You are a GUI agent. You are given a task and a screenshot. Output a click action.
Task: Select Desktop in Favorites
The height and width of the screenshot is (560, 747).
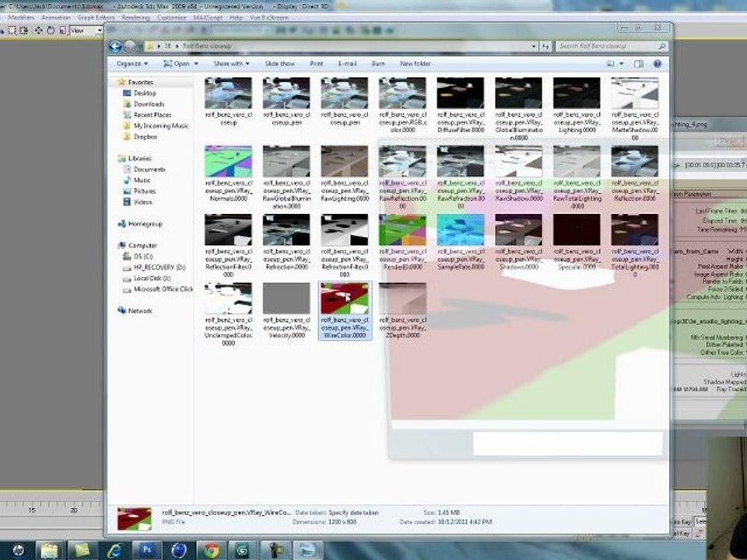(x=145, y=93)
